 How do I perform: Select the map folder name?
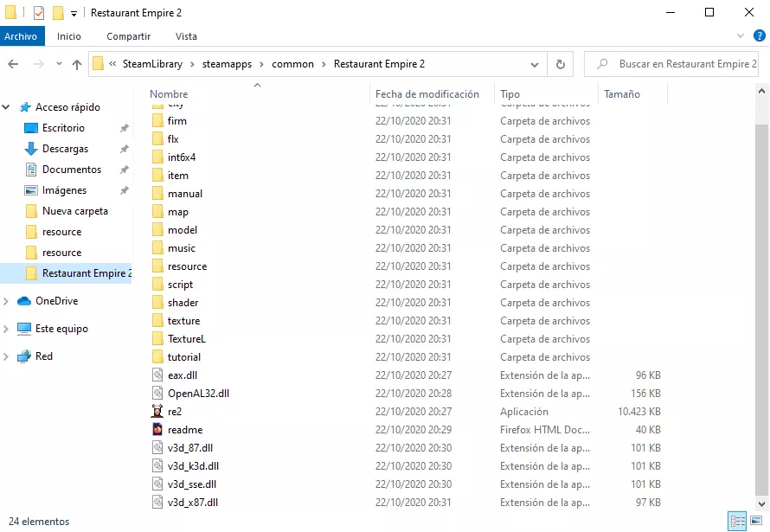click(x=177, y=212)
